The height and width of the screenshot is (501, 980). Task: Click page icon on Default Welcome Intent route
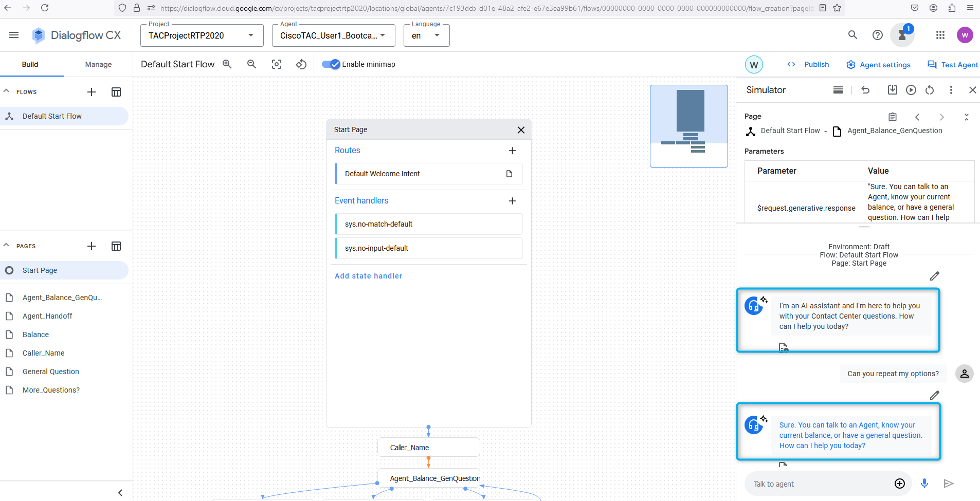pos(509,174)
